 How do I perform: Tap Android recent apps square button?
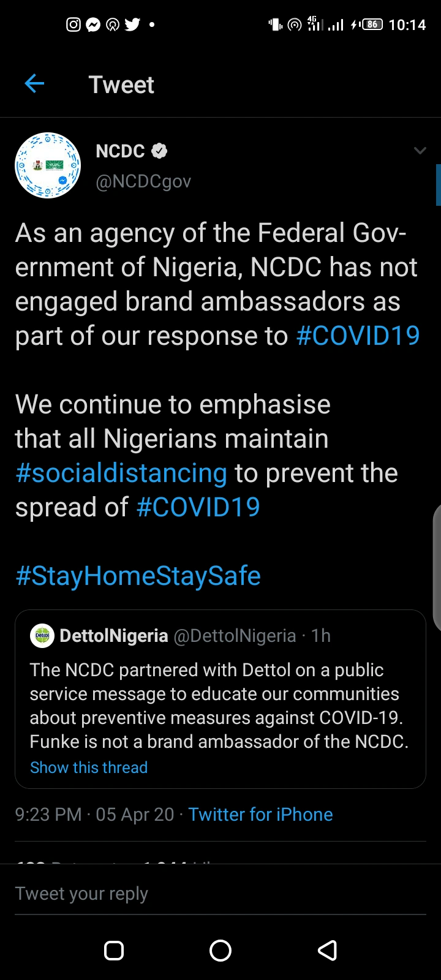(x=114, y=951)
